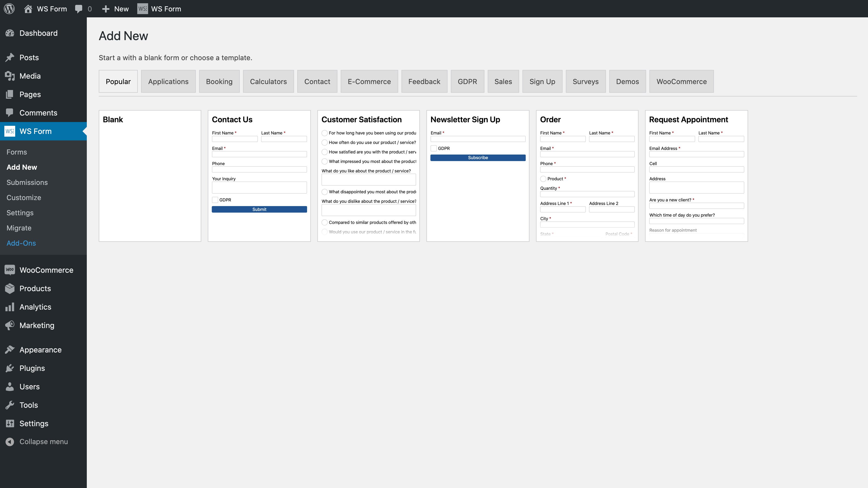Collapse the admin menu using arrow icon
Image resolution: width=868 pixels, height=488 pixels.
click(10, 442)
